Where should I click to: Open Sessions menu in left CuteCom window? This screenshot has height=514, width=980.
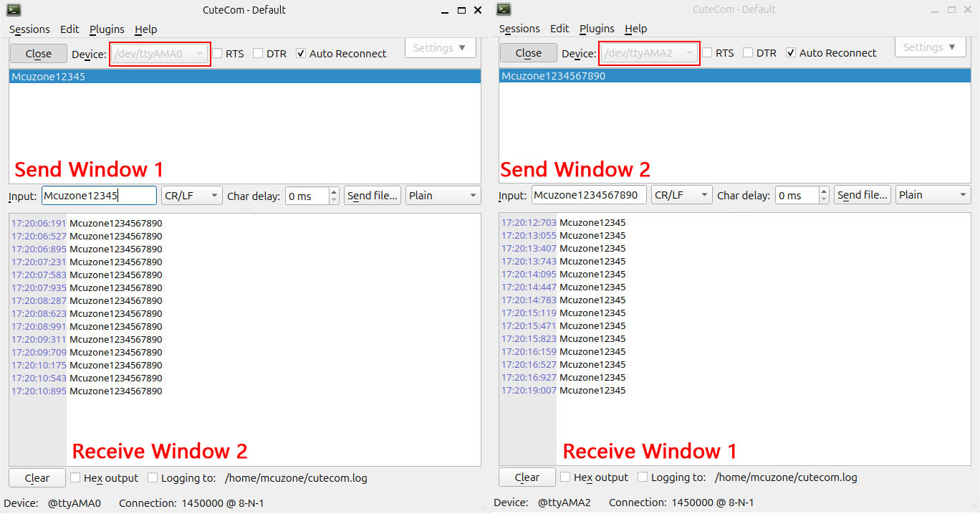29,29
